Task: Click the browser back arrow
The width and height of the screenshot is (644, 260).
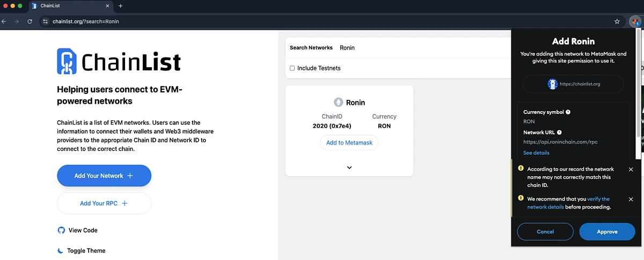Action: point(4,21)
